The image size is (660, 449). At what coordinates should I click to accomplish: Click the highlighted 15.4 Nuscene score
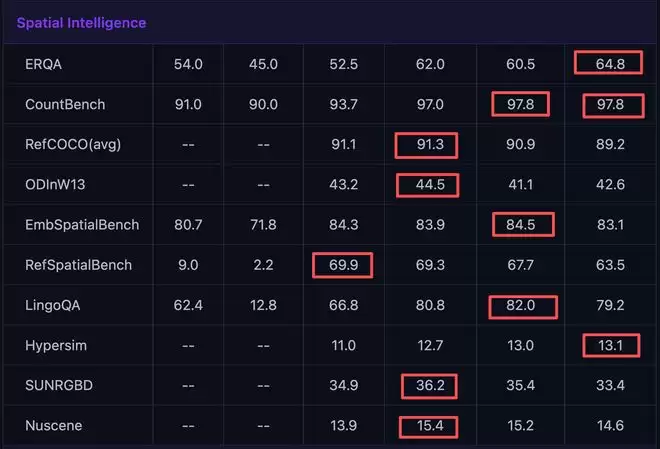coord(426,427)
